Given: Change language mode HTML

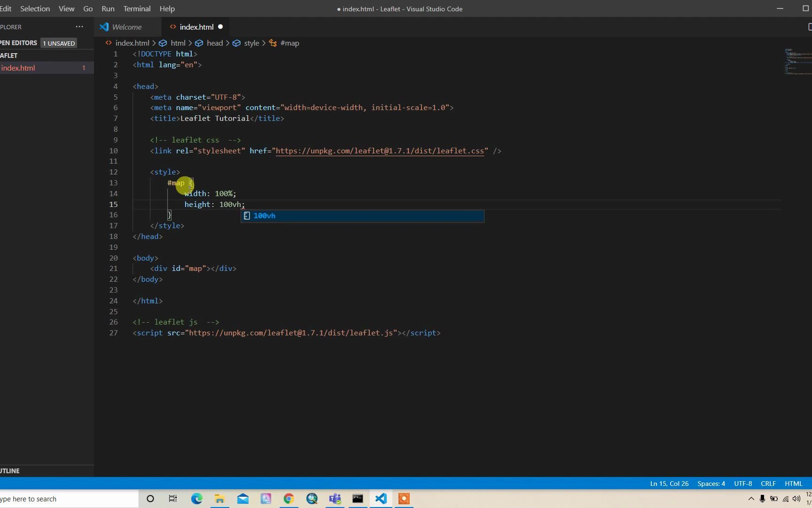Looking at the screenshot, I should (x=794, y=484).
